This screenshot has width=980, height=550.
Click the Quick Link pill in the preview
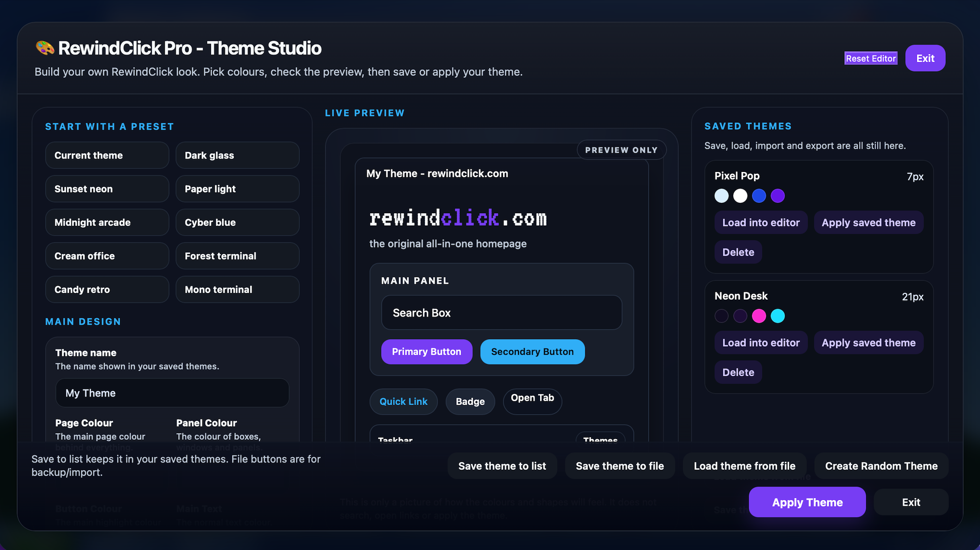403,402
